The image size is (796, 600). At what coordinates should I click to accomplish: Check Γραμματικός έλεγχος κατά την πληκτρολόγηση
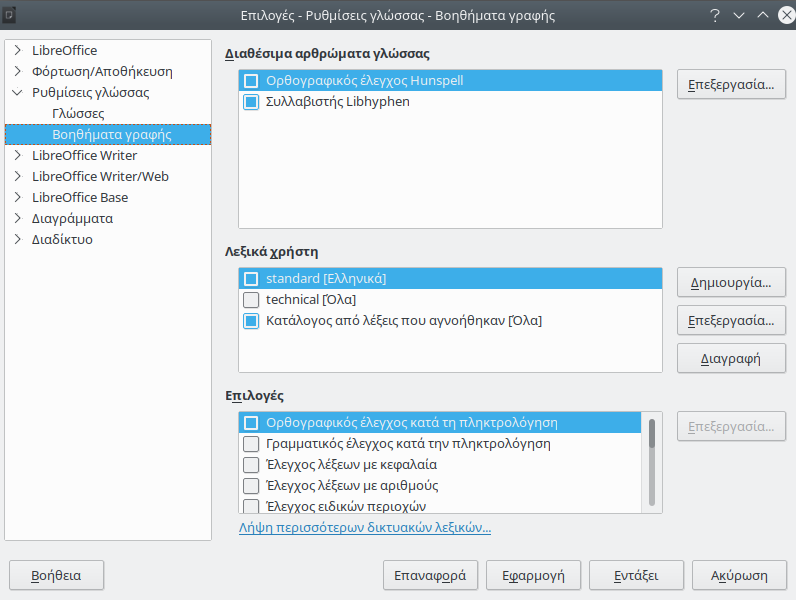click(x=251, y=444)
